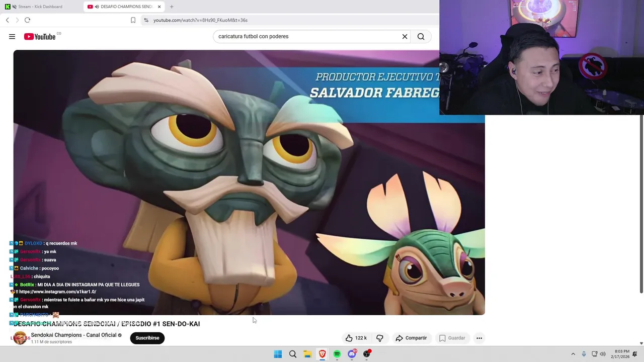This screenshot has height=362, width=644.
Task: Expand the system tray hidden icons chevron
Action: [x=573, y=354]
